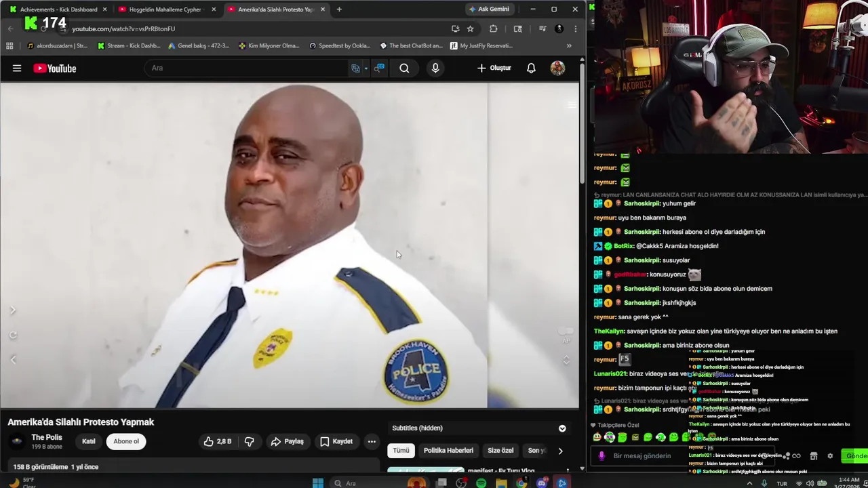Viewport: 868px width, 488px height.
Task: Show hidden system tray icons chevron
Action: (x=749, y=484)
